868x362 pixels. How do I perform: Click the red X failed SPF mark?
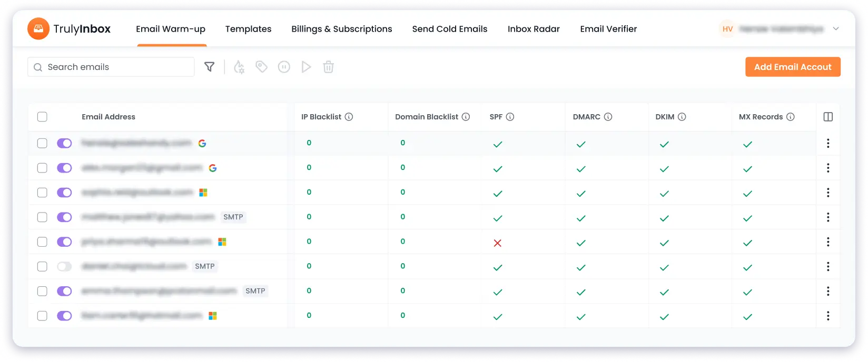pos(497,243)
